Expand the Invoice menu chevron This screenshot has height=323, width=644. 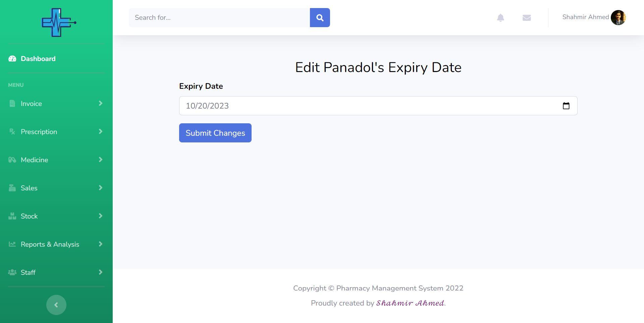pyautogui.click(x=100, y=104)
